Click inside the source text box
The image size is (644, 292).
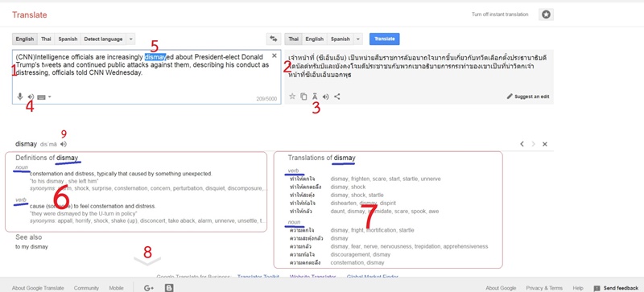click(147, 76)
